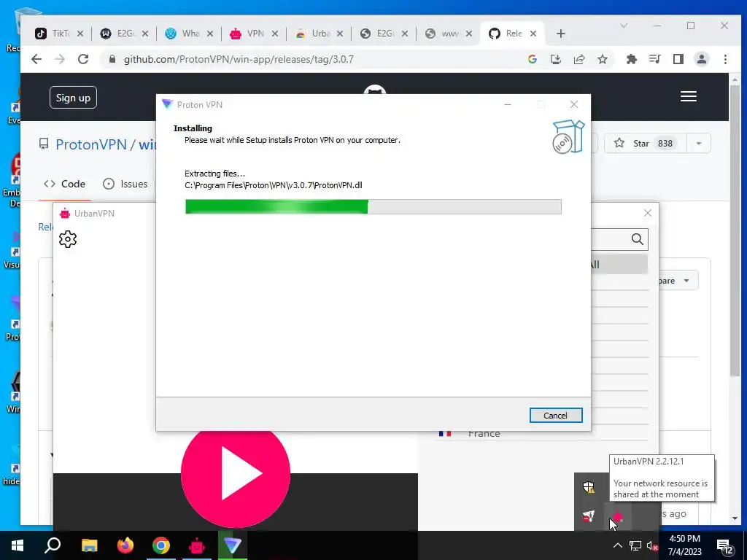Switch to Wha browser tab
The height and width of the screenshot is (560, 747).
pos(183,34)
